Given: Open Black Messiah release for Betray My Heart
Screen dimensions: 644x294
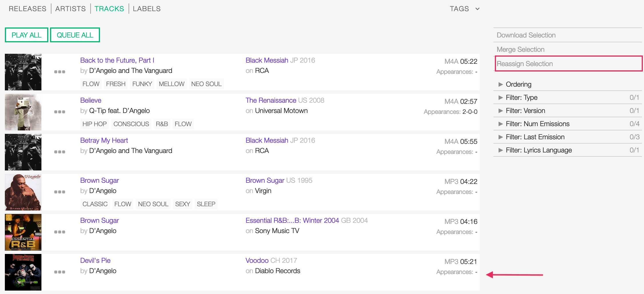Looking at the screenshot, I should (x=267, y=140).
